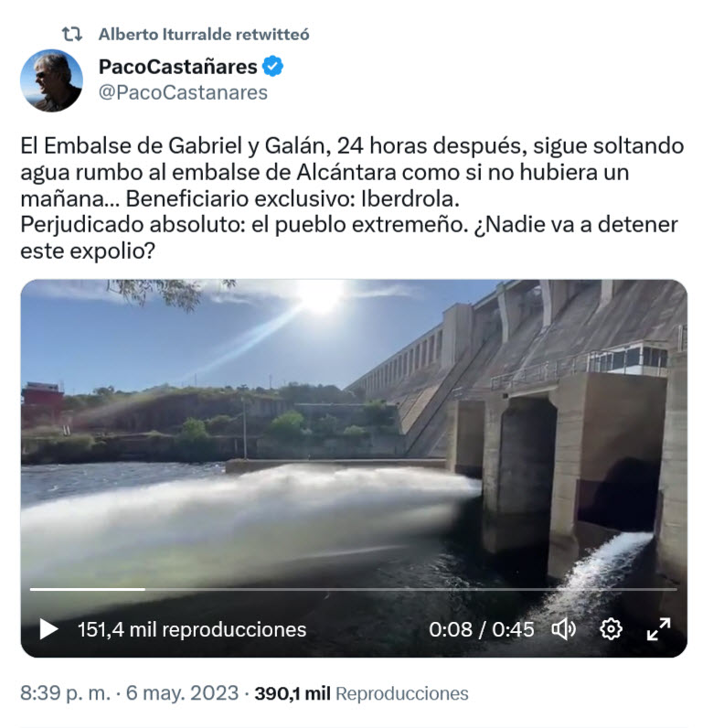Click the 0:08 / 0:45 time display
This screenshot has height=728, width=703.
[x=481, y=629]
